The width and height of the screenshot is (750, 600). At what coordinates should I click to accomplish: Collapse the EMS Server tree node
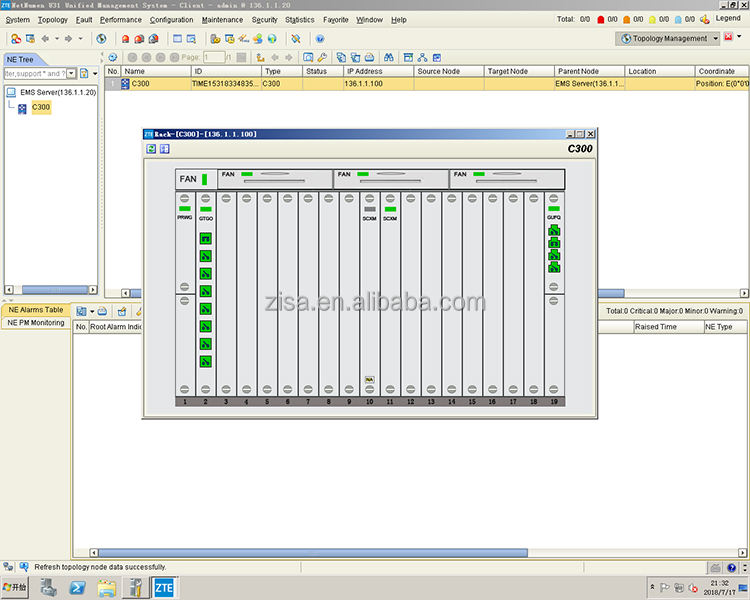tap(10, 92)
